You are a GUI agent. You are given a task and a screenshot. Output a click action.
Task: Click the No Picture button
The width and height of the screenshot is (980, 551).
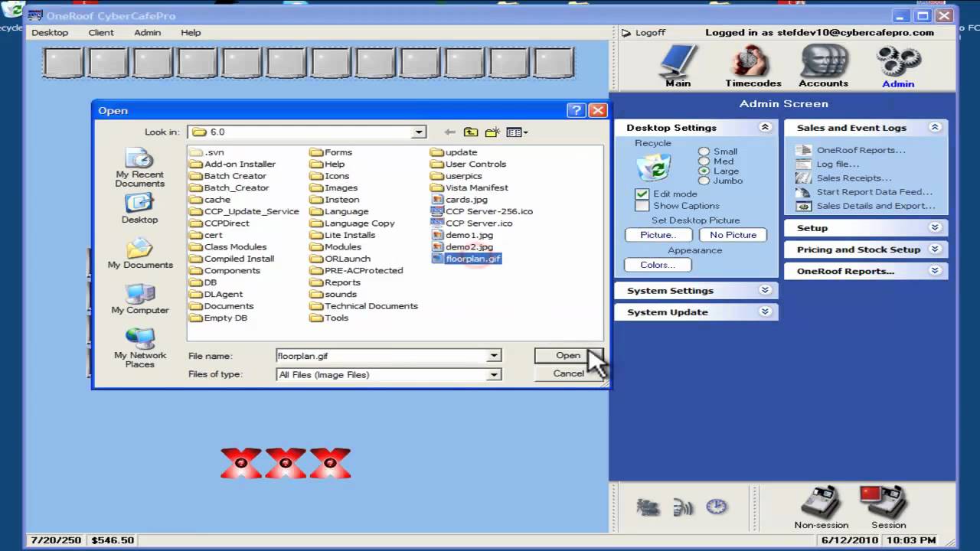coord(733,235)
